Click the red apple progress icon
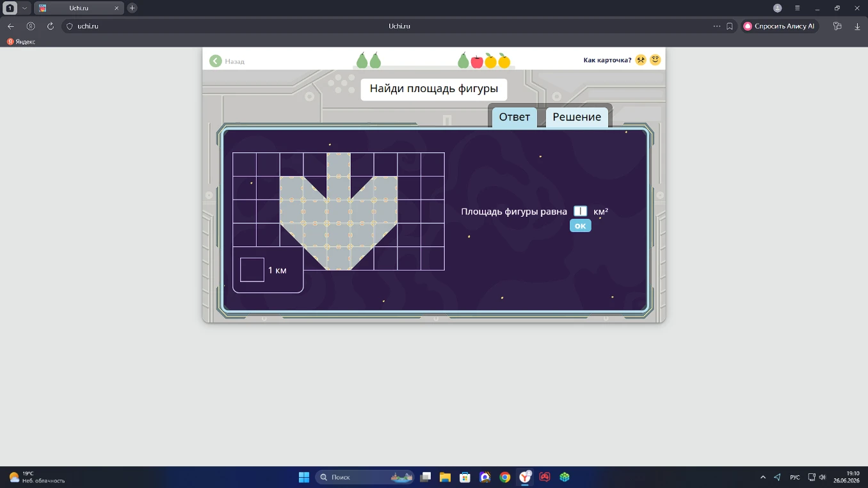Screen dimensions: 868x488 pos(477,61)
